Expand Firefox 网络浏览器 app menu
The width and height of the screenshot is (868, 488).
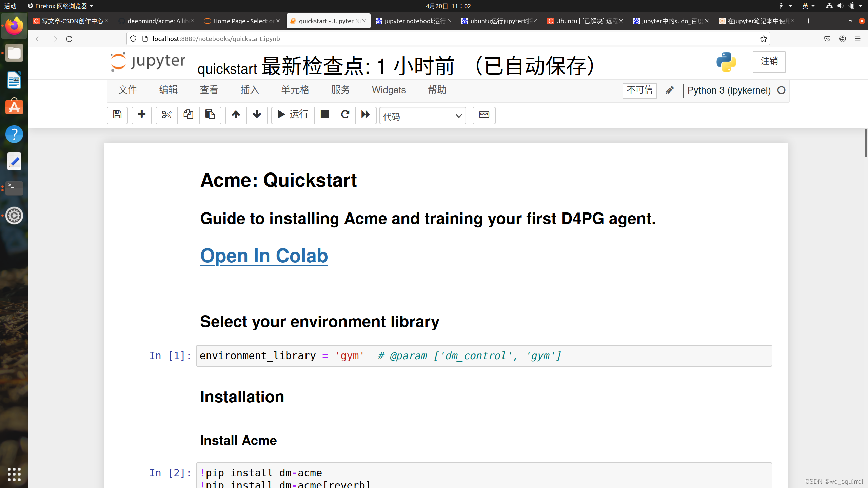(60, 6)
